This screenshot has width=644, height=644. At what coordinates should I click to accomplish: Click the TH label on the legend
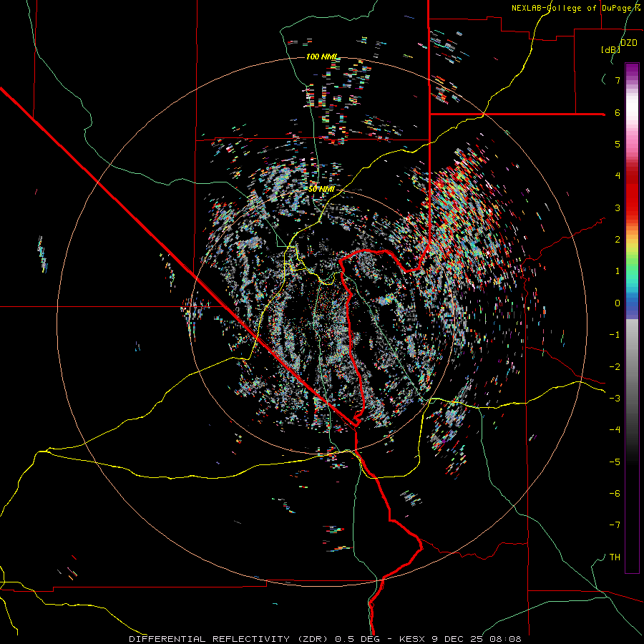615,557
